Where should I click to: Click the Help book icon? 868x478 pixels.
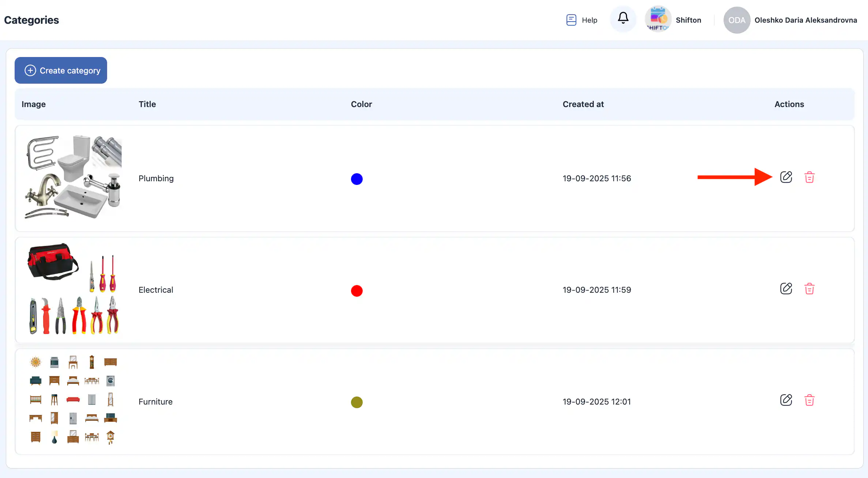(x=571, y=20)
